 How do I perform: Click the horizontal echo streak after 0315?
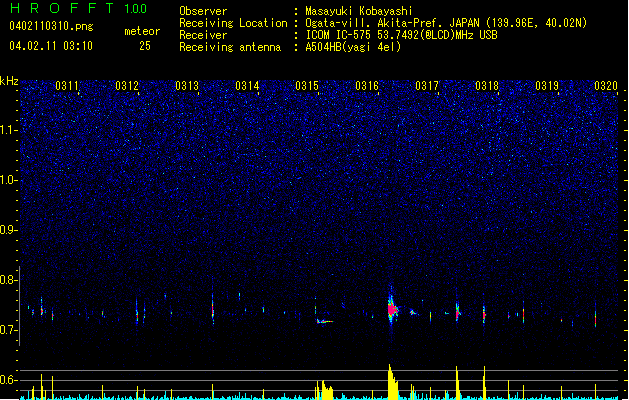coord(325,321)
